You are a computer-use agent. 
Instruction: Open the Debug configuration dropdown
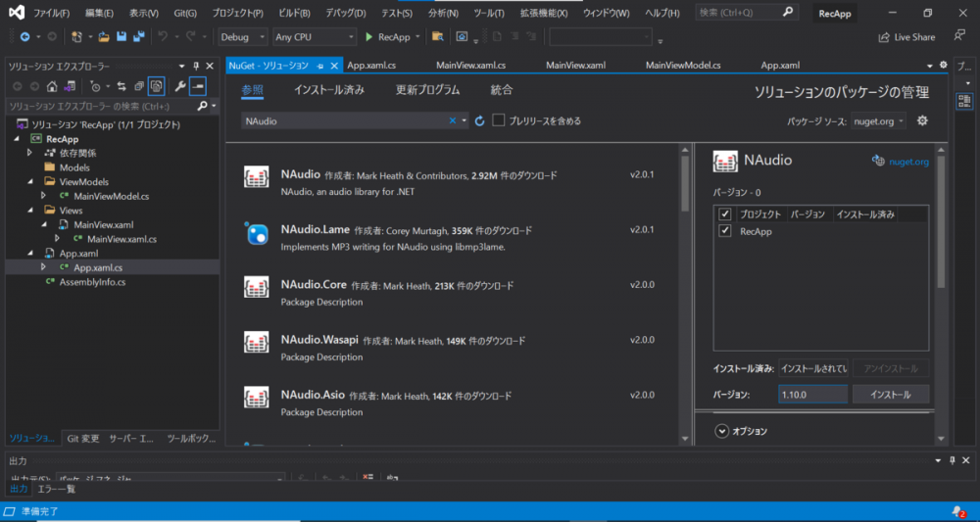point(243,37)
